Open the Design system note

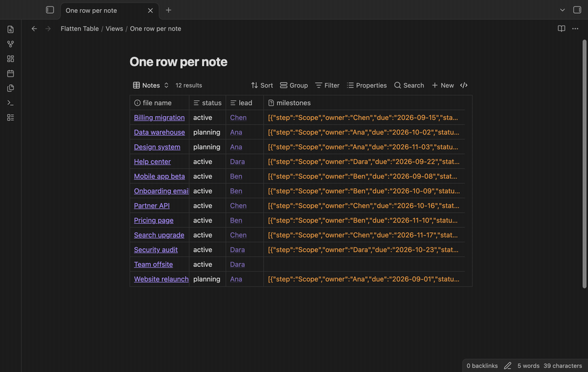click(157, 147)
